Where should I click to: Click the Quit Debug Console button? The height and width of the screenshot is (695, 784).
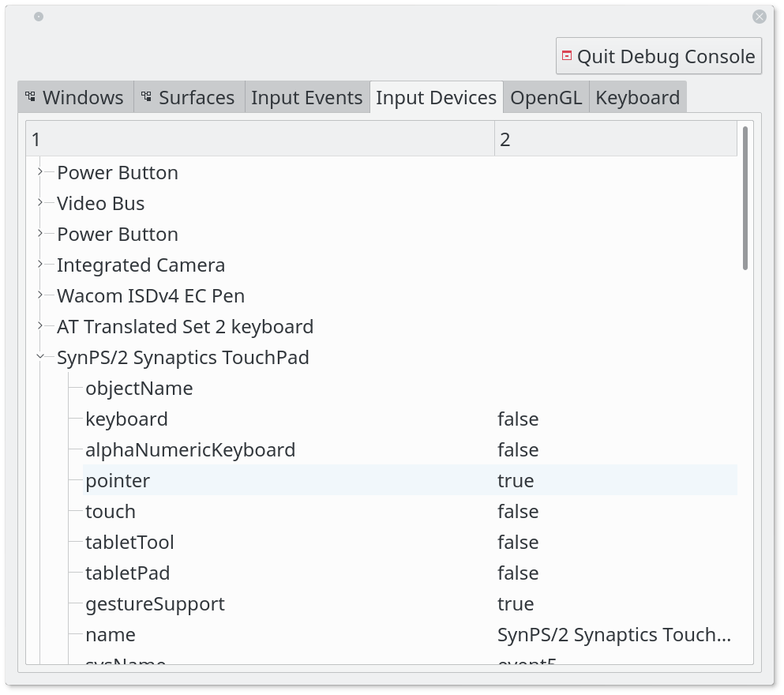point(658,56)
